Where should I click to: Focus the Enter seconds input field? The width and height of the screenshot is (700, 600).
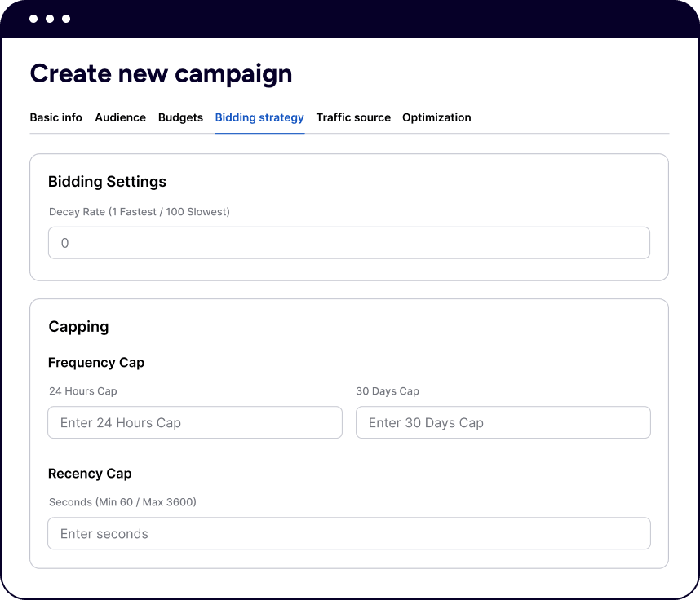coord(348,533)
